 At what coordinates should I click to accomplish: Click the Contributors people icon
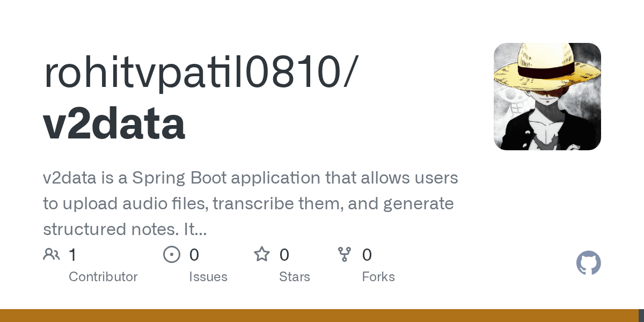(x=52, y=254)
